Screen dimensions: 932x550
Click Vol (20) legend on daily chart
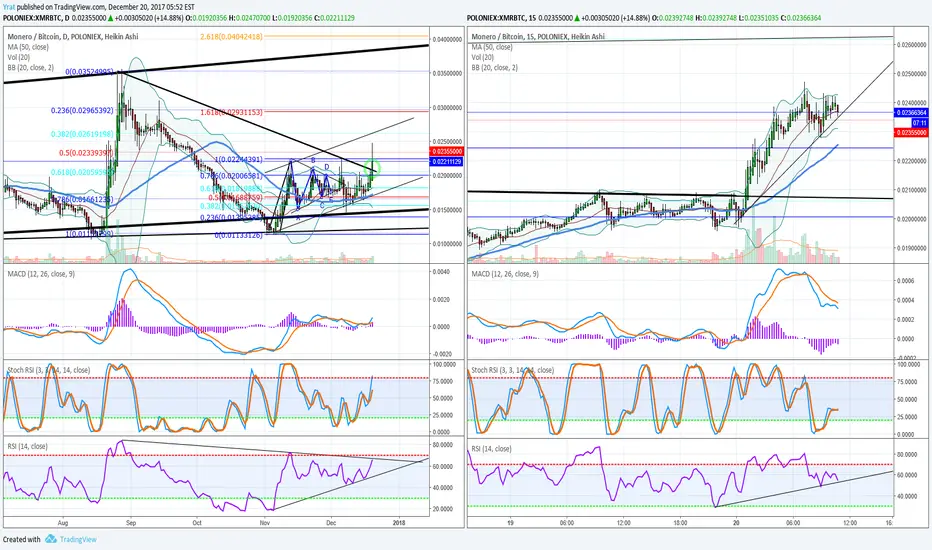18,57
